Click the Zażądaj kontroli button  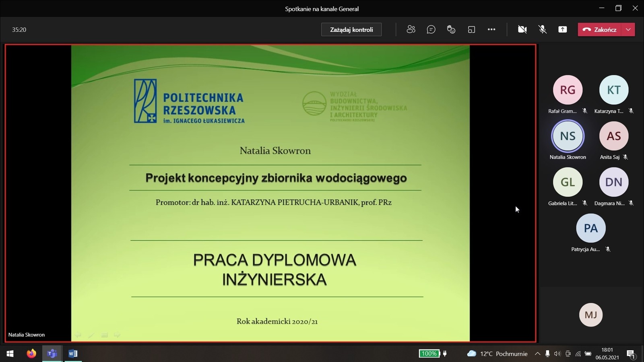(x=351, y=29)
